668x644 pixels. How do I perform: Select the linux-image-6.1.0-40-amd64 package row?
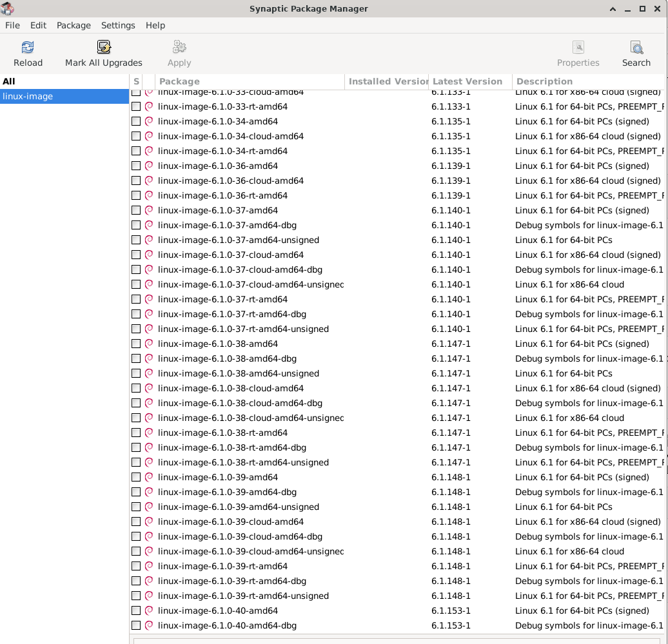pos(218,610)
